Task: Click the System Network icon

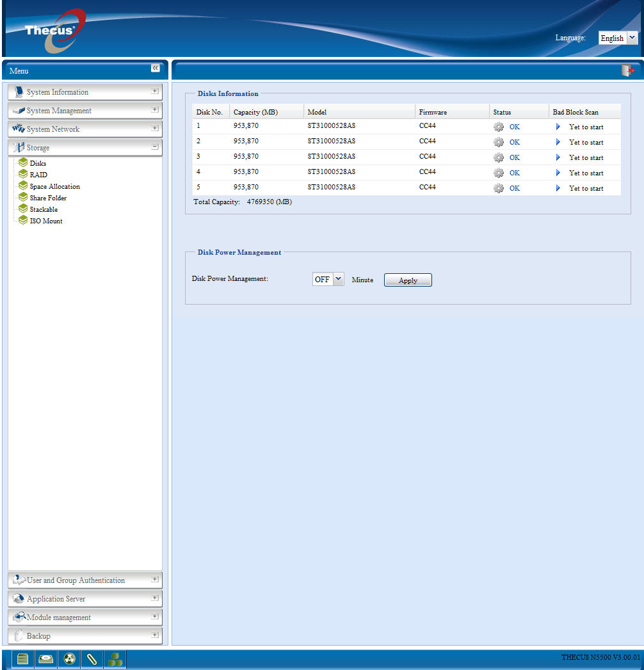Action: [x=19, y=128]
